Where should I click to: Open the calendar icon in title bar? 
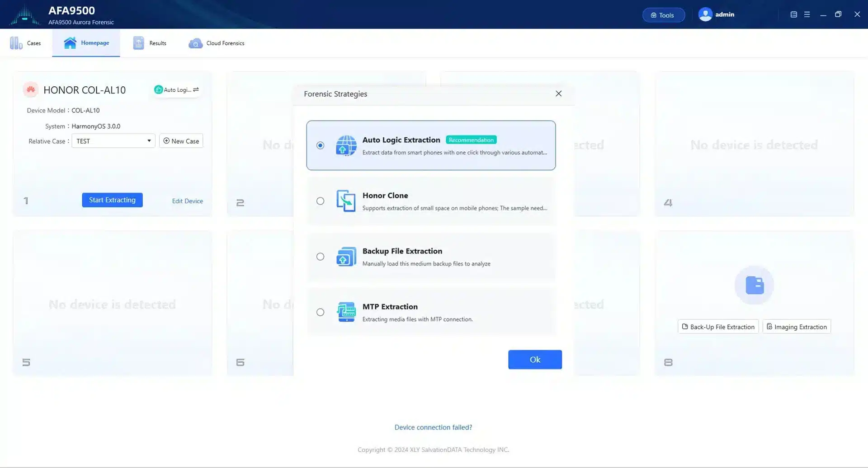[793, 14]
